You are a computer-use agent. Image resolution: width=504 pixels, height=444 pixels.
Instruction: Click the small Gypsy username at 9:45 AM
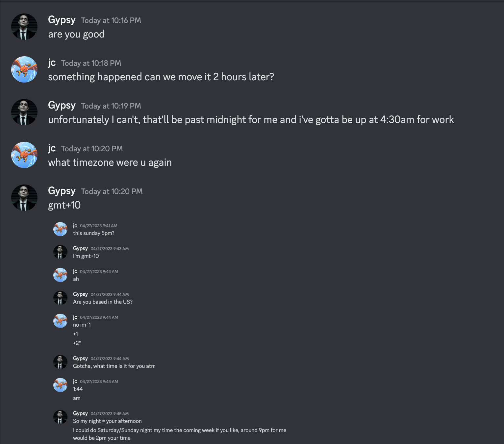80,413
